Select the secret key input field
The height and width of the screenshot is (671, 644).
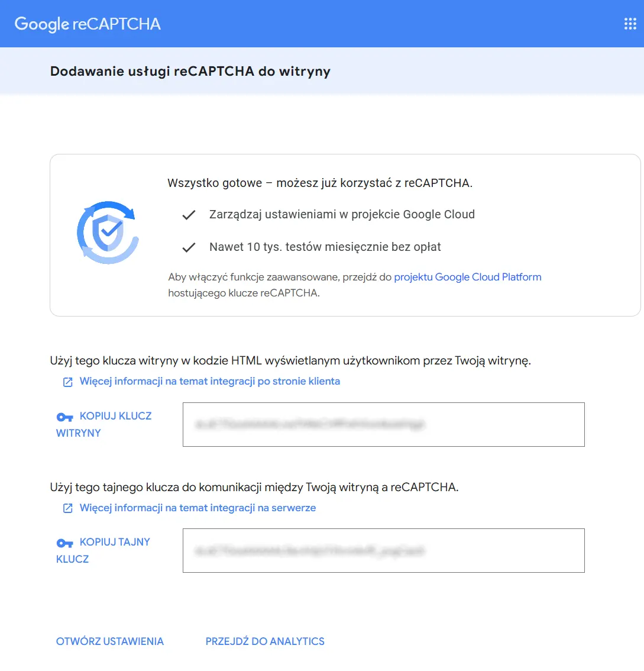(x=383, y=550)
